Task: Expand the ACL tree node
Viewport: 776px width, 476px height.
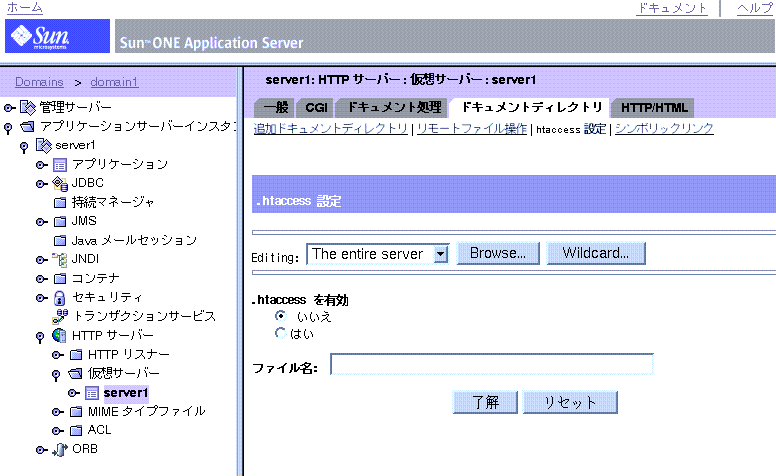Action: (x=57, y=431)
